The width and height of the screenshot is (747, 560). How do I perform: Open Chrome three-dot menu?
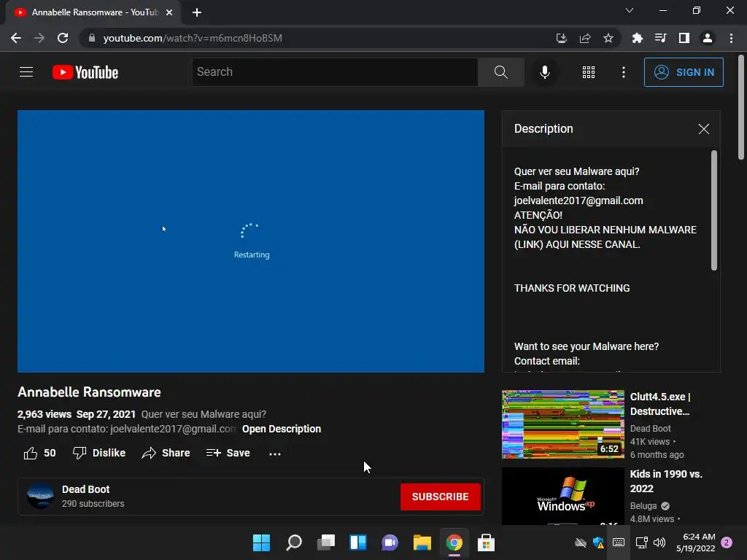pyautogui.click(x=731, y=38)
